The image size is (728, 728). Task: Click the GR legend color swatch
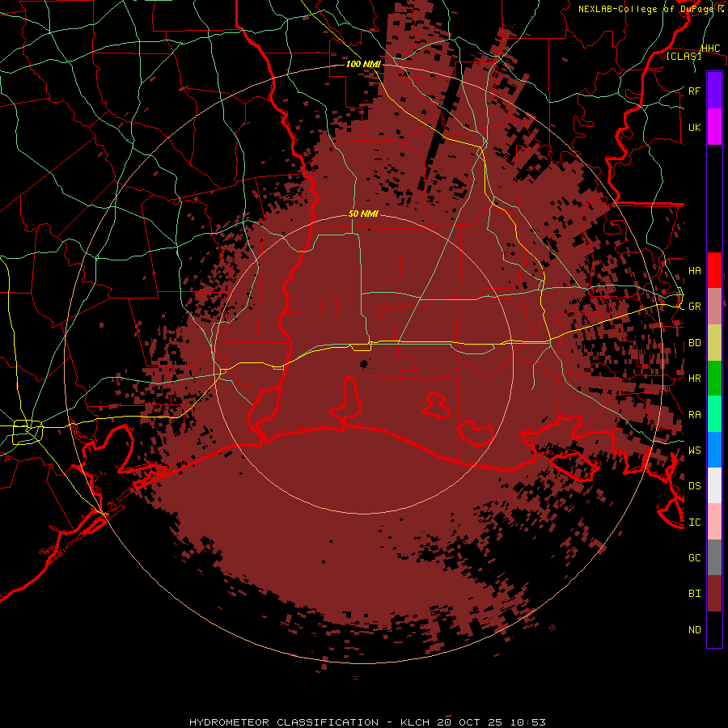(x=714, y=307)
